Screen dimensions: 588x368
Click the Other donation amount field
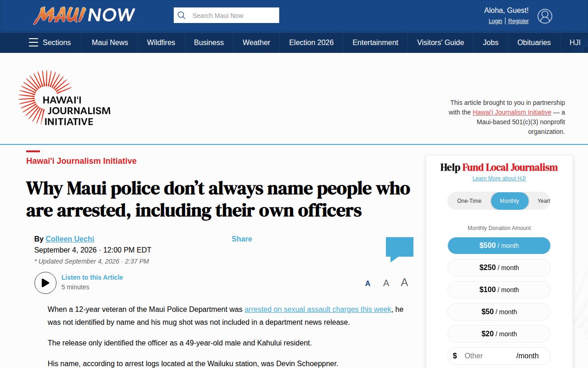point(499,356)
